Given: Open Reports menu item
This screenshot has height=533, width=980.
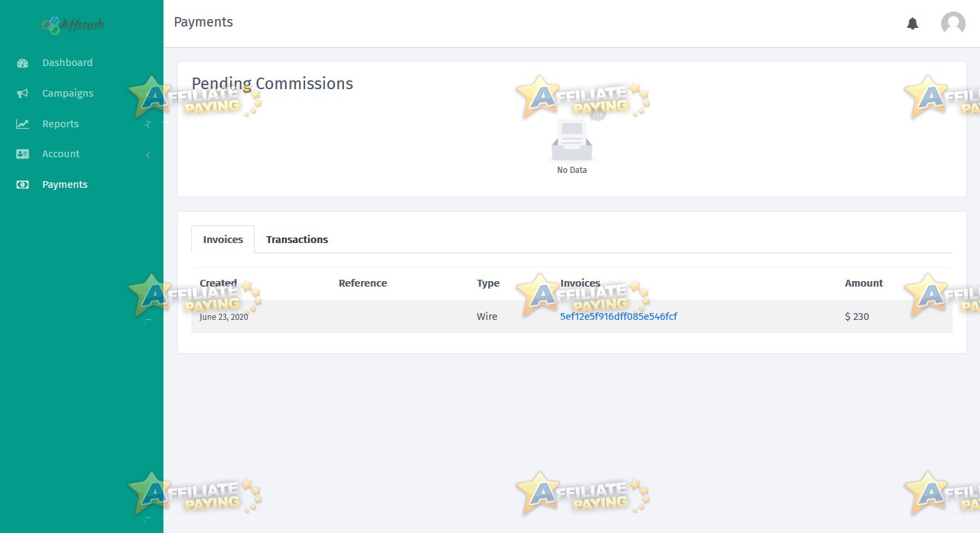Looking at the screenshot, I should pos(61,124).
